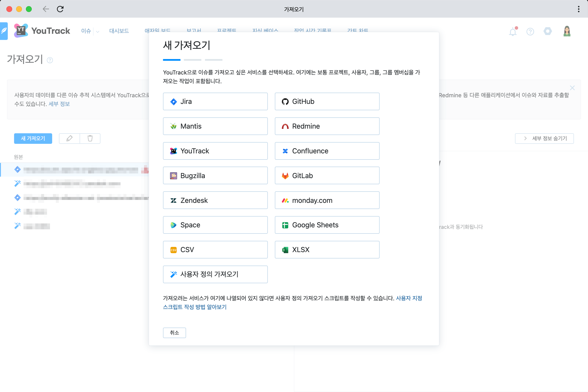Open the notifications bell
Image resolution: width=588 pixels, height=392 pixels.
513,31
